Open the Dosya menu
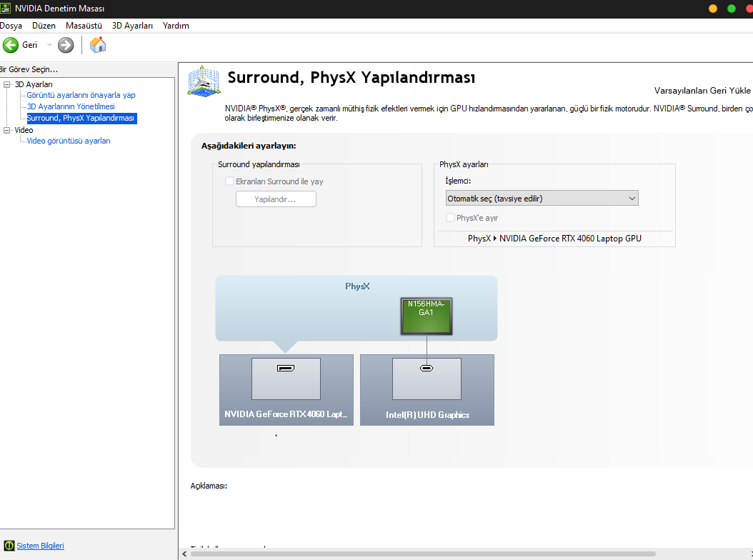The height and width of the screenshot is (560, 753). tap(11, 26)
